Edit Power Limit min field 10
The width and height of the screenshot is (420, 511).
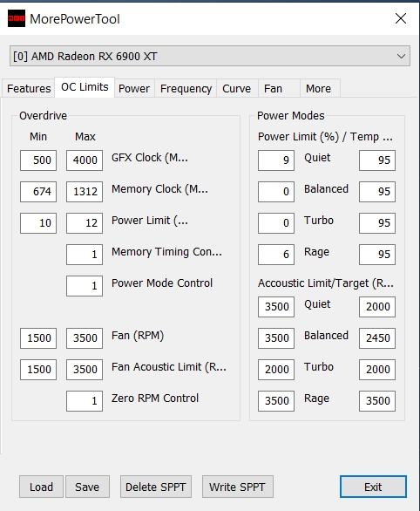(x=38, y=223)
